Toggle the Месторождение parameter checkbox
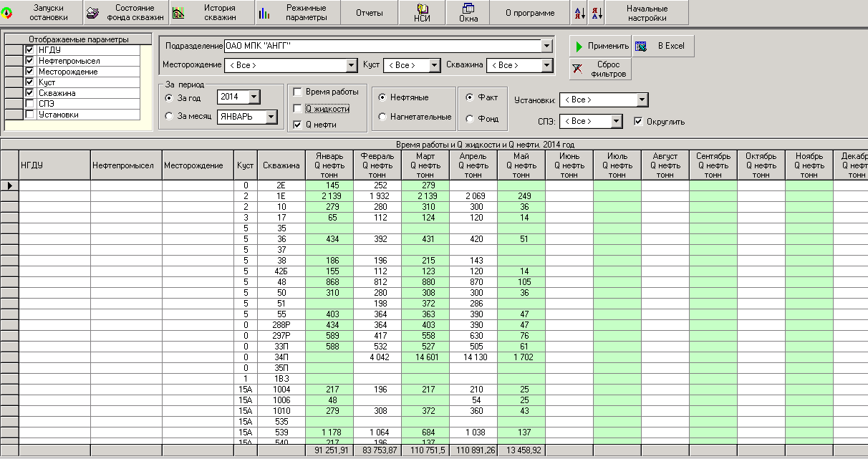Screen dimensions: 868x459 pos(29,72)
